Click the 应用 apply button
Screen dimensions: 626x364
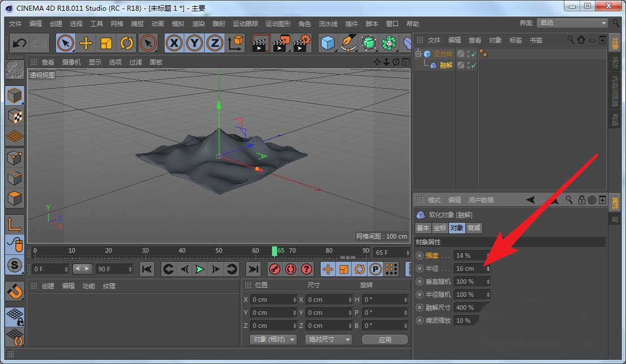(x=385, y=340)
